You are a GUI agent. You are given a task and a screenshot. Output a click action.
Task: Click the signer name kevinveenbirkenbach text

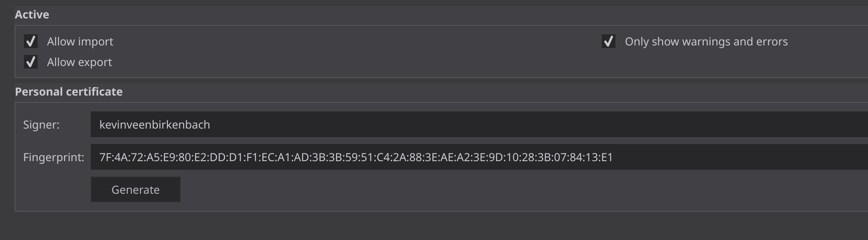click(155, 125)
